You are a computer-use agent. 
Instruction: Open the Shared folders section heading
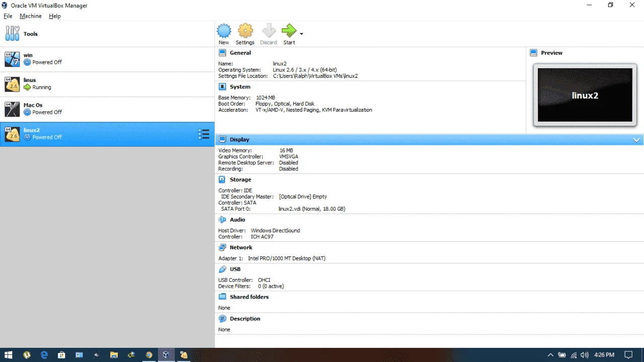pos(249,297)
